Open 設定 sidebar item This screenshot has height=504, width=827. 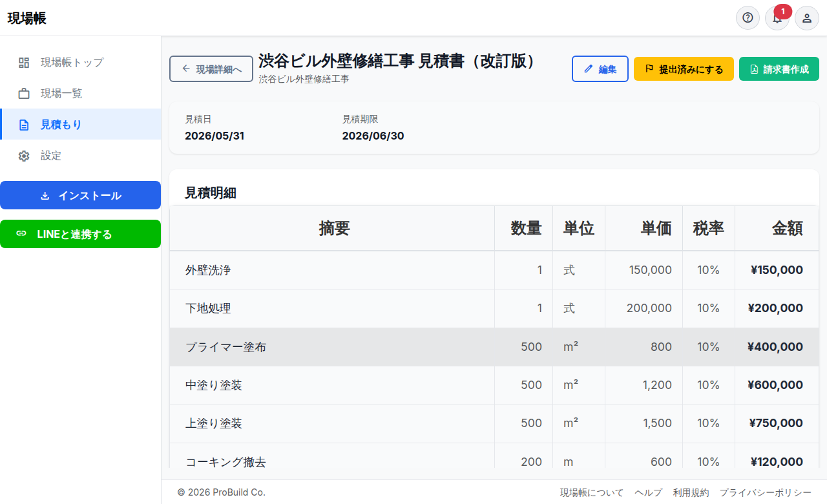(80, 156)
